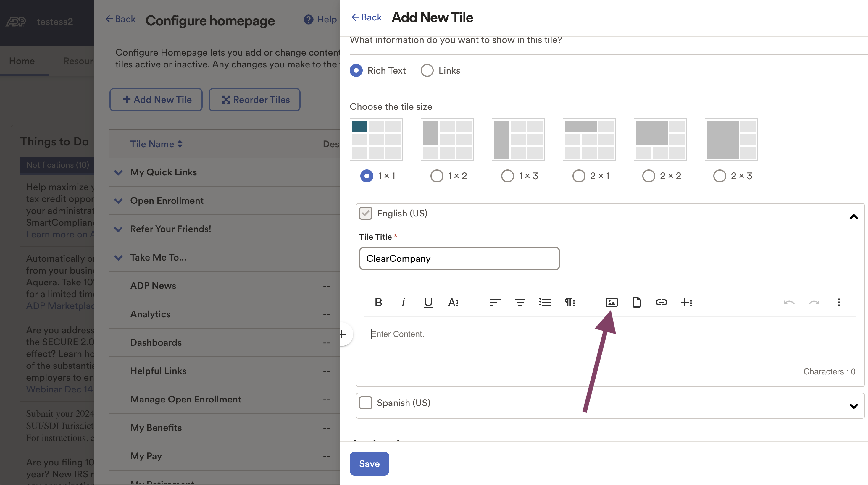The height and width of the screenshot is (485, 868).
Task: Click the insert file icon
Action: pyautogui.click(x=637, y=302)
